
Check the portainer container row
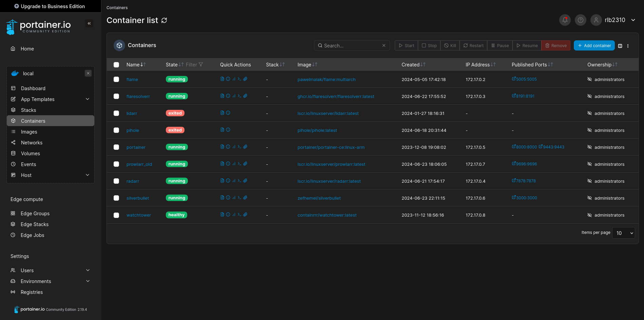click(x=116, y=147)
